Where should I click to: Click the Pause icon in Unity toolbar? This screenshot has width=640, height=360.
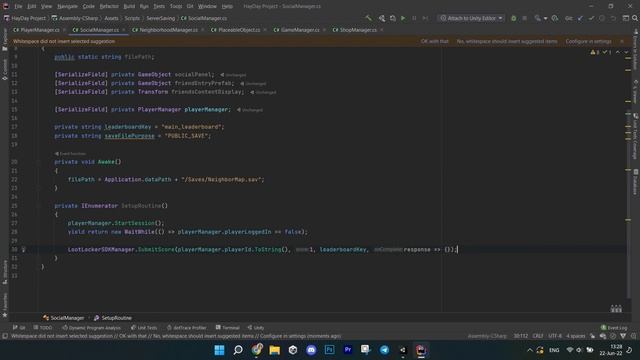[x=414, y=18]
